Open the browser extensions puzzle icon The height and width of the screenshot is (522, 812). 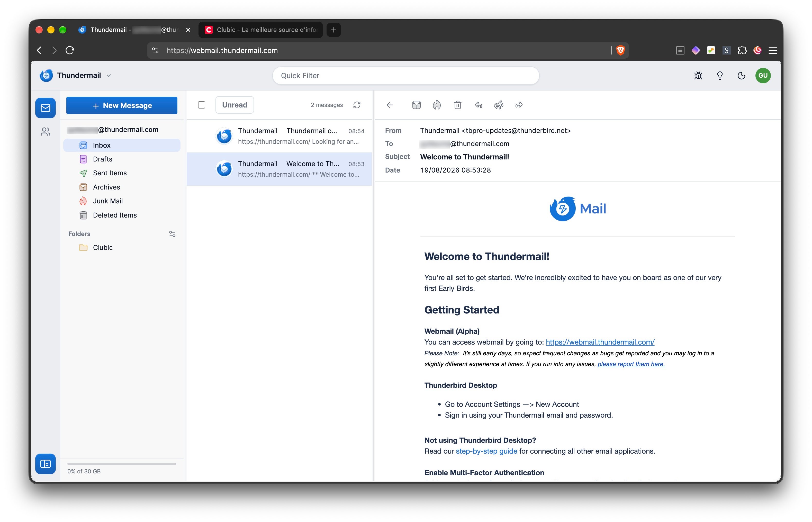(x=742, y=50)
